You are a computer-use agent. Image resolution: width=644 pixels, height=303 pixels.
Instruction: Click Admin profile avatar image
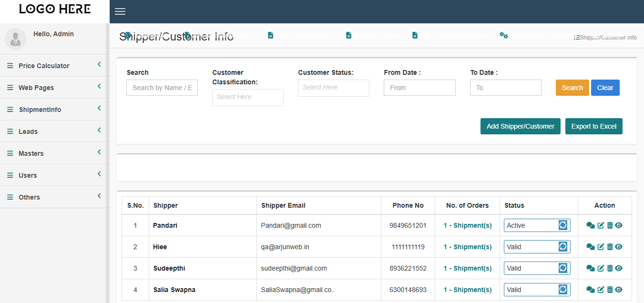15,39
